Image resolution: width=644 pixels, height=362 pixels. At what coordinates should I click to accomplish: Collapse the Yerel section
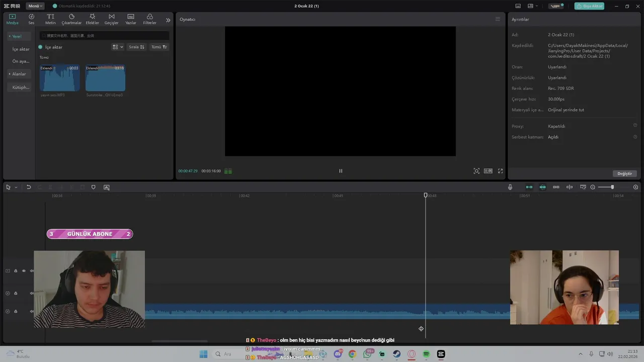[19, 36]
